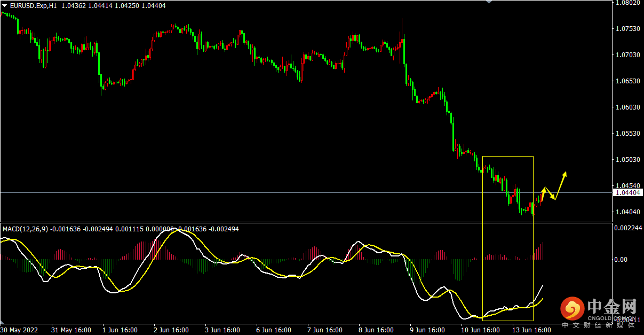The height and width of the screenshot is (335, 644).
Task: Click the 3 Jun 16:00 time label
Action: pyautogui.click(x=222, y=330)
